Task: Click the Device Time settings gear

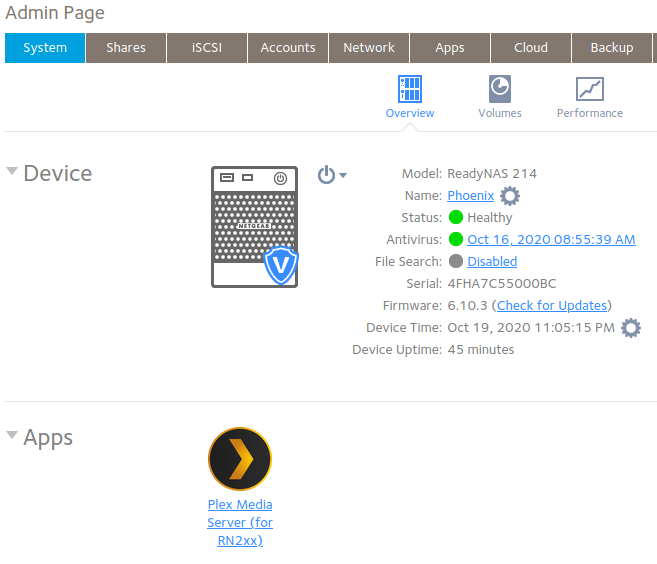Action: pyautogui.click(x=630, y=328)
